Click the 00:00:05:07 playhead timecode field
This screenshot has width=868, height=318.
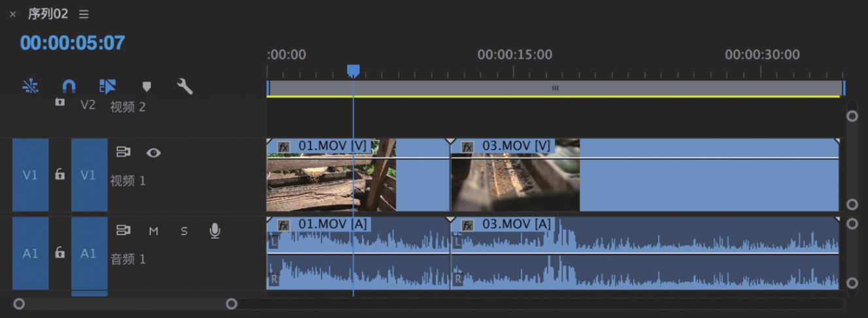click(72, 43)
